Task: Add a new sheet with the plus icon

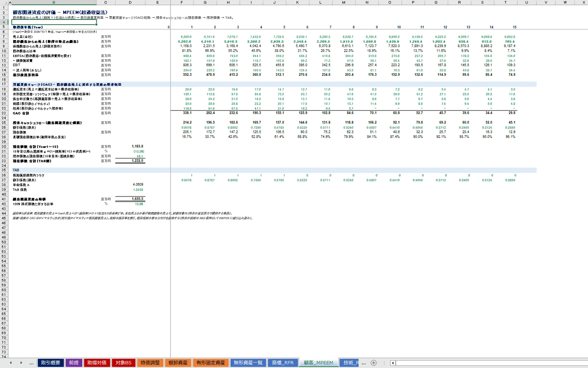Action: coord(374,363)
